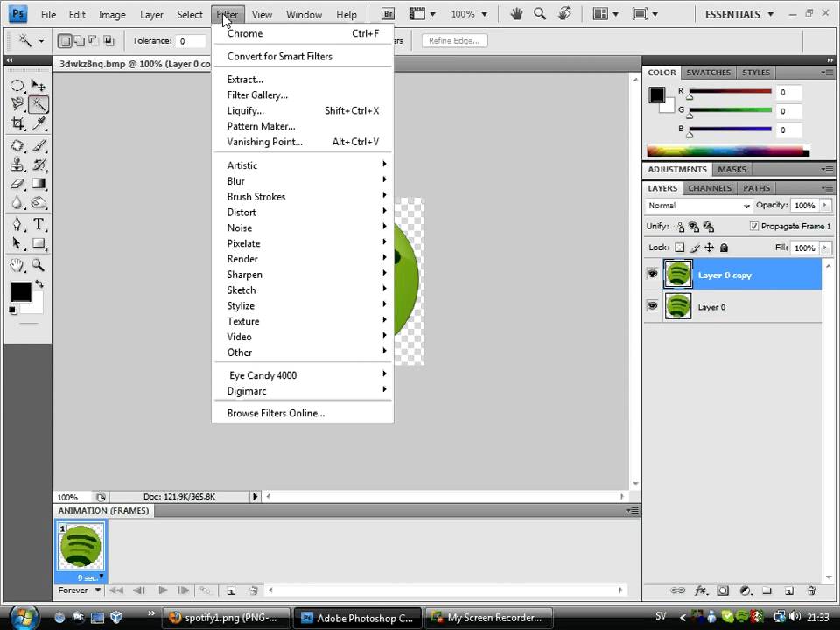The height and width of the screenshot is (630, 840).
Task: Select the Healing Brush tool
Action: click(17, 145)
